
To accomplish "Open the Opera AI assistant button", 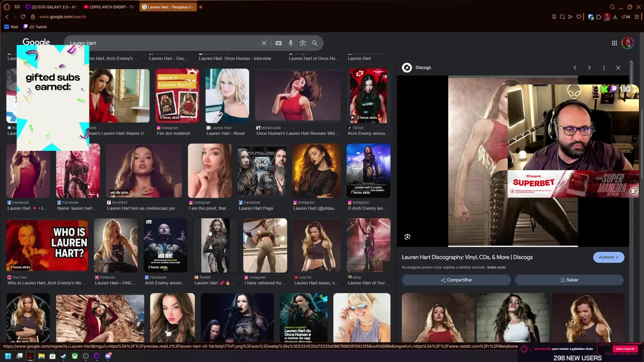I will click(x=626, y=17).
